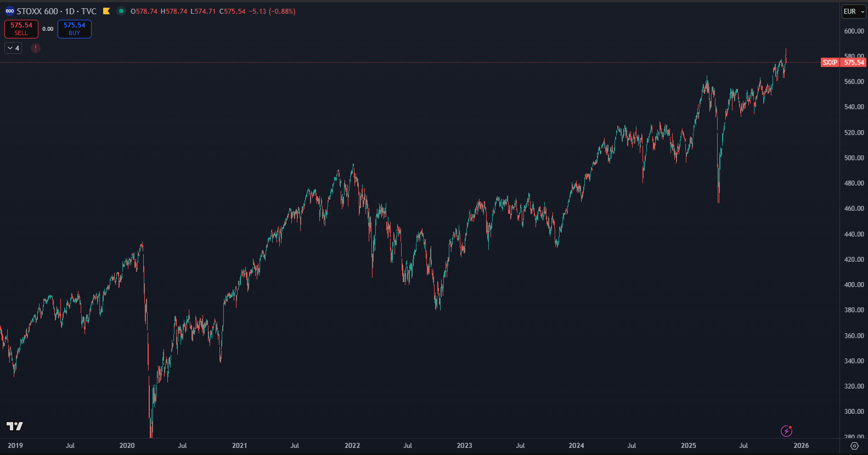This screenshot has width=868, height=455.
Task: Click the 575.54 current price label
Action: coord(854,63)
